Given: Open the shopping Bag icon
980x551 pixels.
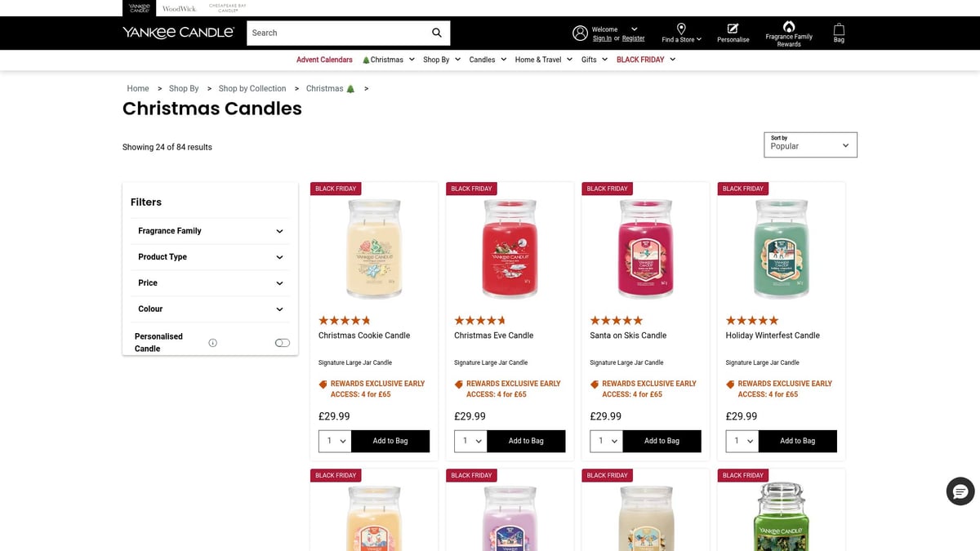Looking at the screenshot, I should [x=839, y=30].
